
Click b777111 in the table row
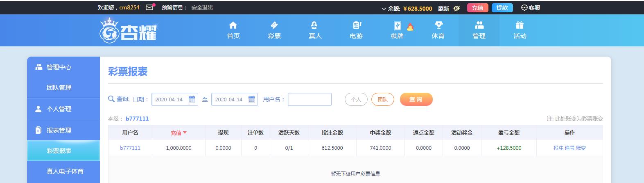pyautogui.click(x=130, y=148)
